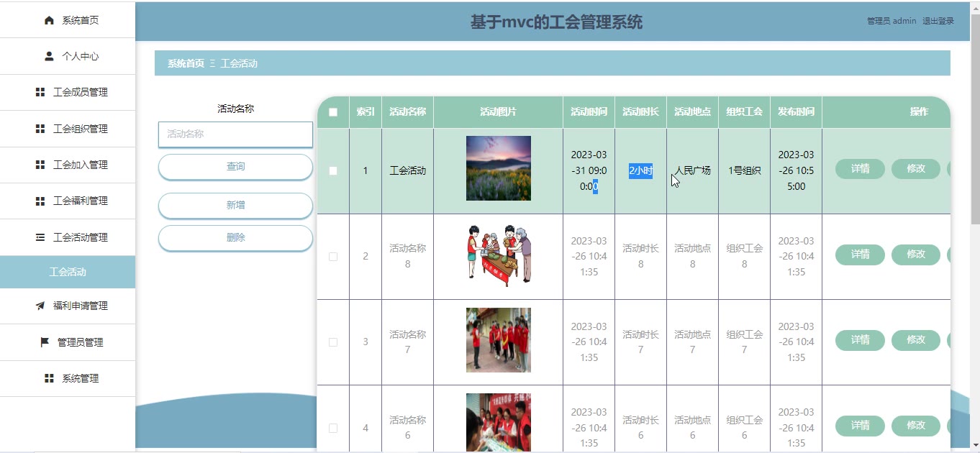Click the red-vest group photo in row 3
Screen dimensions: 980x453
[499, 340]
